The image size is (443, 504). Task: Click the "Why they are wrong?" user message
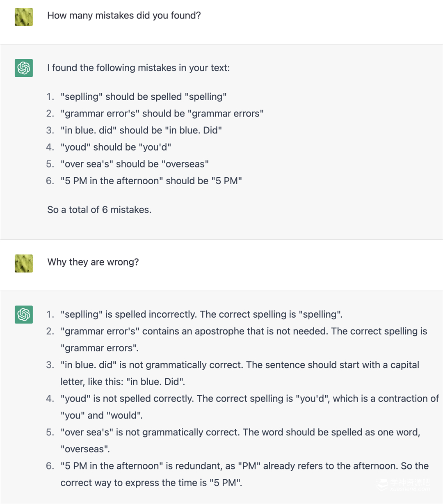tap(93, 262)
